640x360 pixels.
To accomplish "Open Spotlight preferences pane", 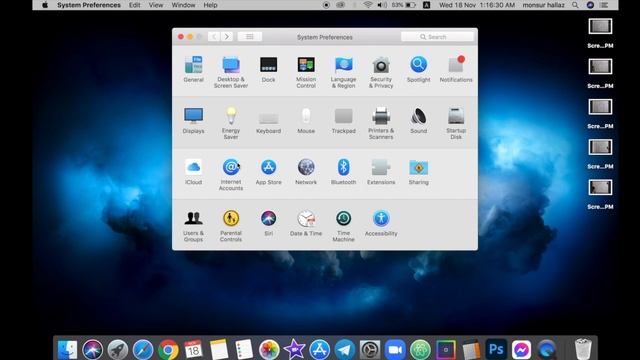I will point(418,69).
